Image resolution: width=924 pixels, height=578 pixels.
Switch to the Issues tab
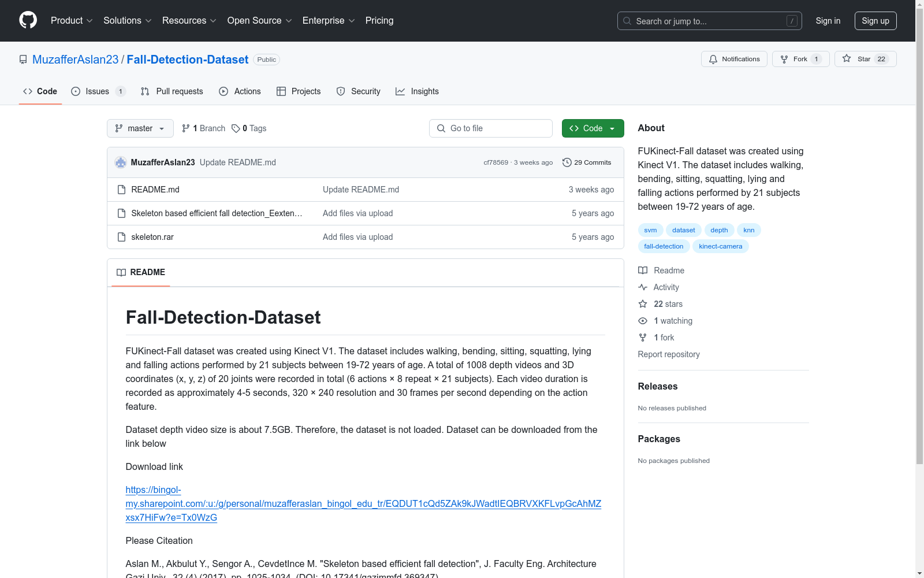click(x=98, y=91)
